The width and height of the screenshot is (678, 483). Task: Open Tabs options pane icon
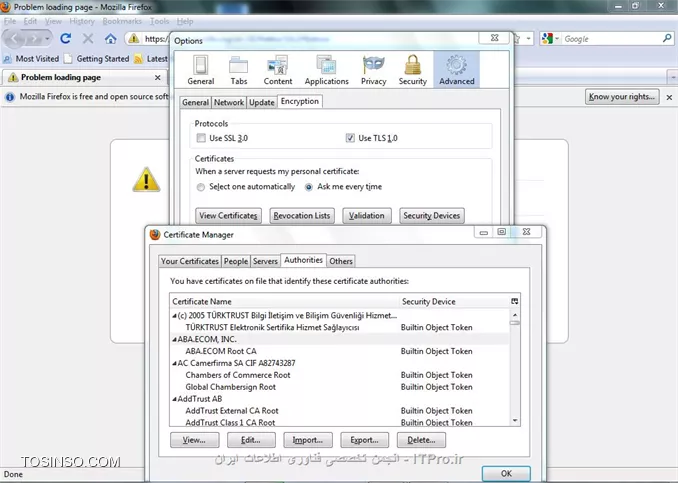coord(238,70)
